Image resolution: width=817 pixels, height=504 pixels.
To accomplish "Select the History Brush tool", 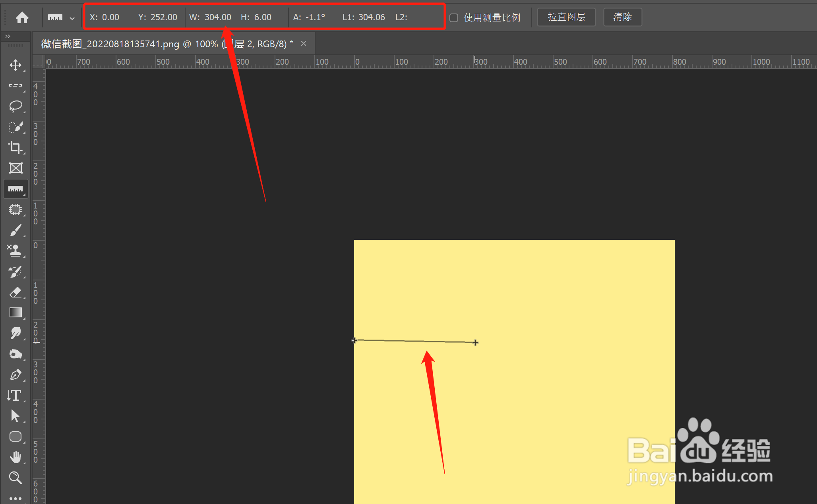I will (x=15, y=272).
